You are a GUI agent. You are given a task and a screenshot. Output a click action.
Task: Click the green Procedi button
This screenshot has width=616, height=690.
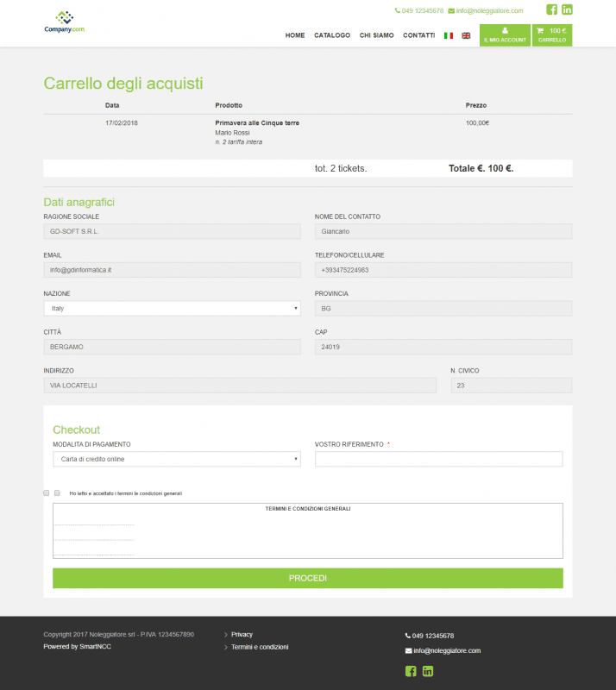click(x=308, y=578)
